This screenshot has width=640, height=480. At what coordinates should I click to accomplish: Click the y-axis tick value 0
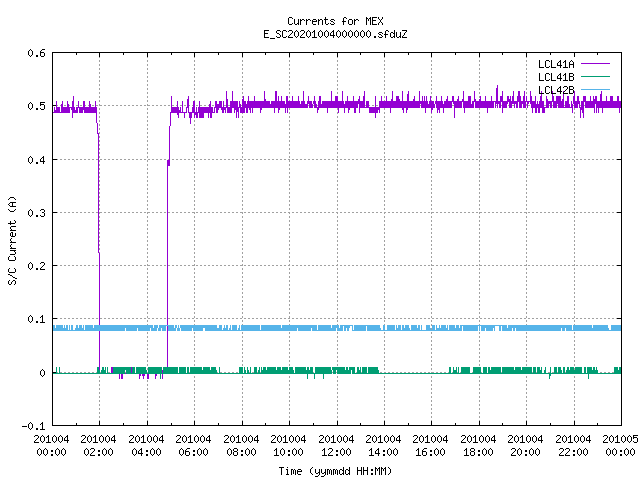coord(42,373)
